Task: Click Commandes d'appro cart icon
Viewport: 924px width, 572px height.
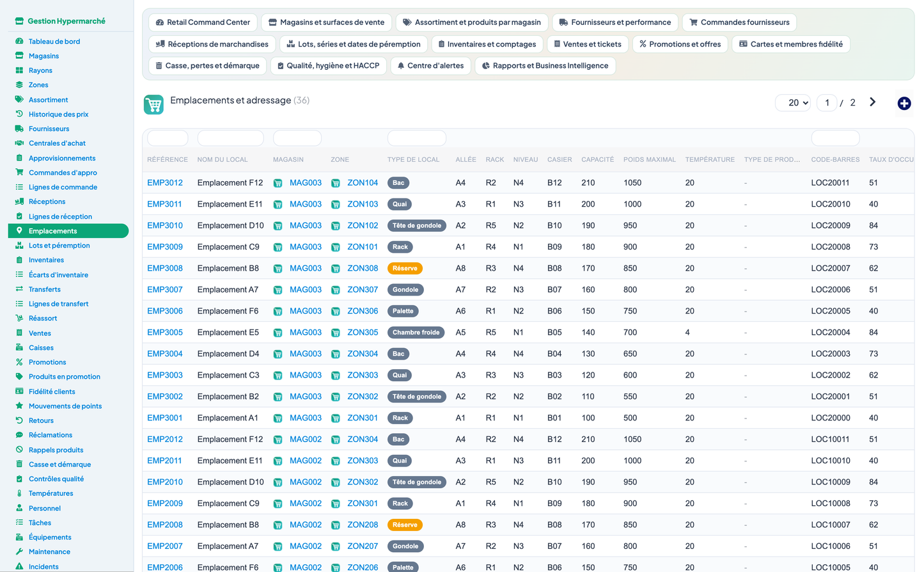Action: coord(19,172)
